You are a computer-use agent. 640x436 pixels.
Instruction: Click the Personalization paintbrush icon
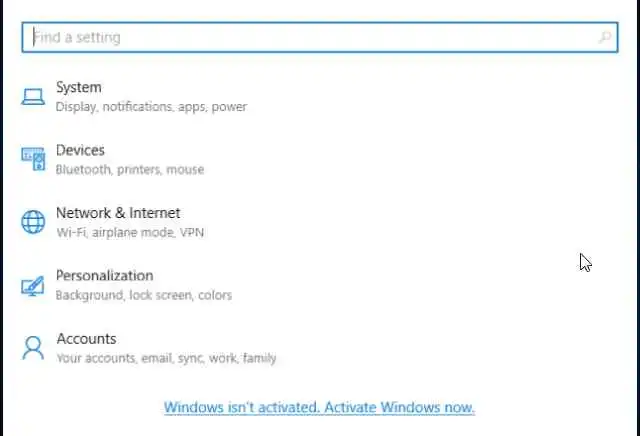point(33,285)
